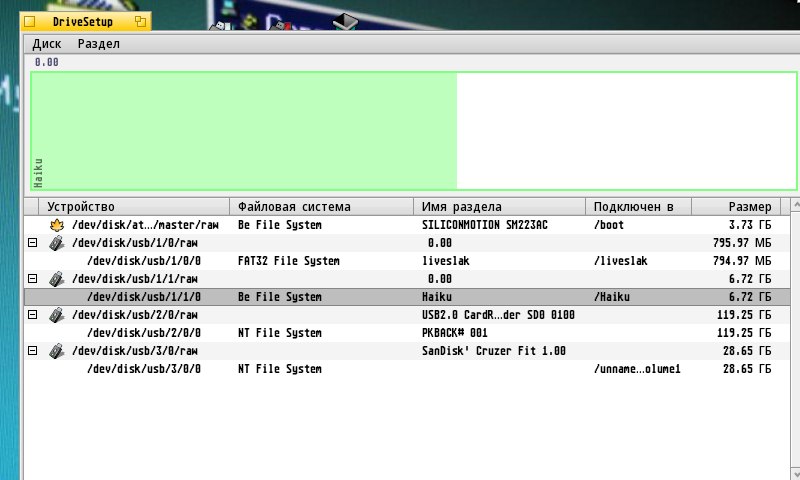Sort by the Размер column header

click(736, 207)
